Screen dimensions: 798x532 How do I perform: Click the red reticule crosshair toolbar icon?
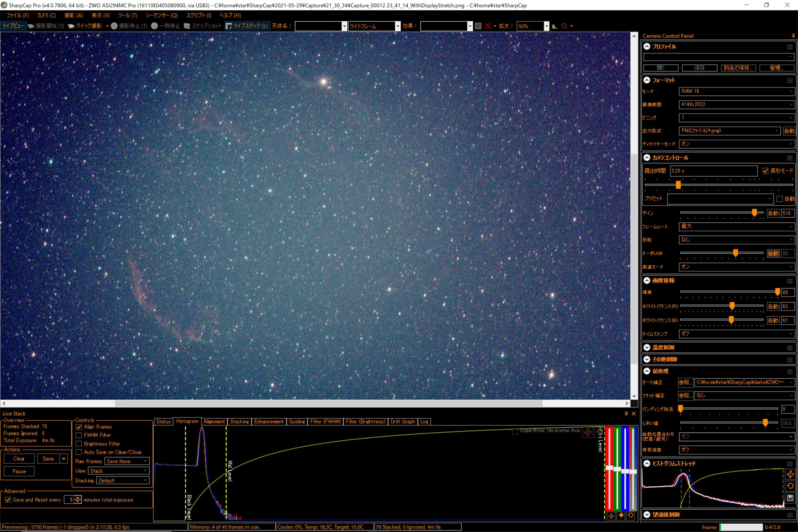click(488, 26)
